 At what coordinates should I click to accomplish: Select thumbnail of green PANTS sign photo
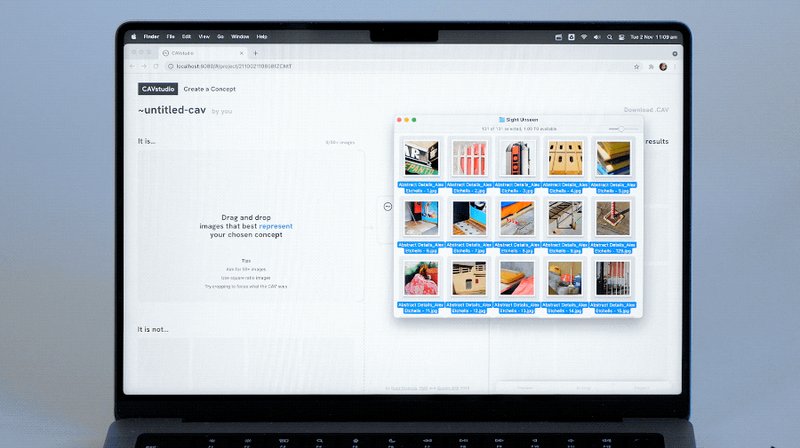coord(421,158)
